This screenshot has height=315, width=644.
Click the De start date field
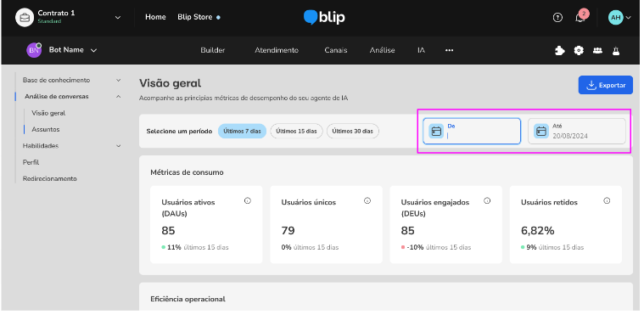472,132
